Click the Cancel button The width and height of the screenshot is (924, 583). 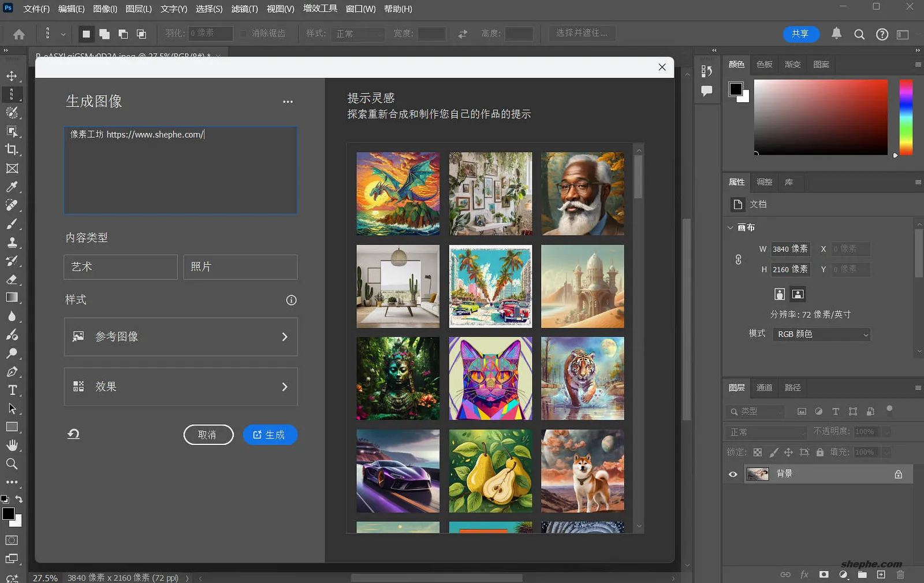tap(208, 435)
